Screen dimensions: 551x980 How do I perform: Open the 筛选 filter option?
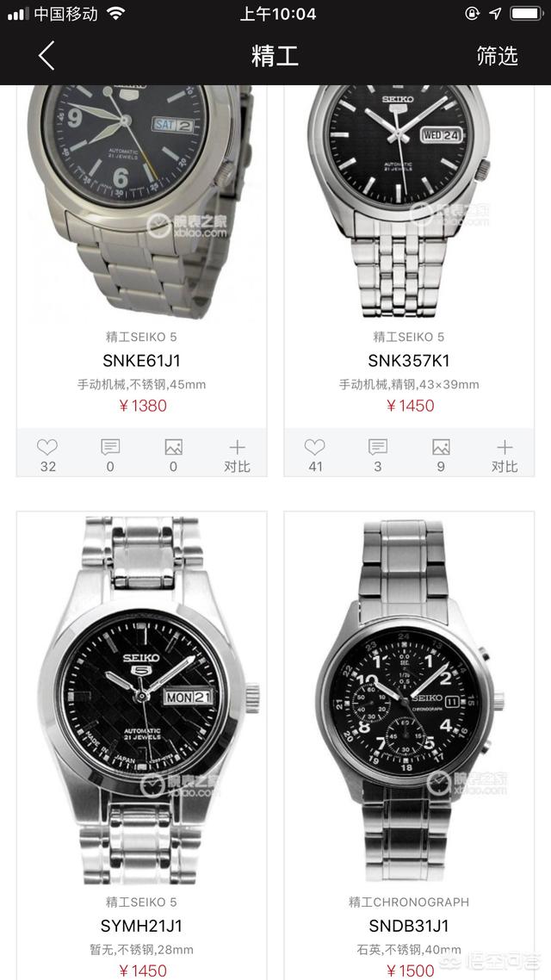click(x=497, y=56)
